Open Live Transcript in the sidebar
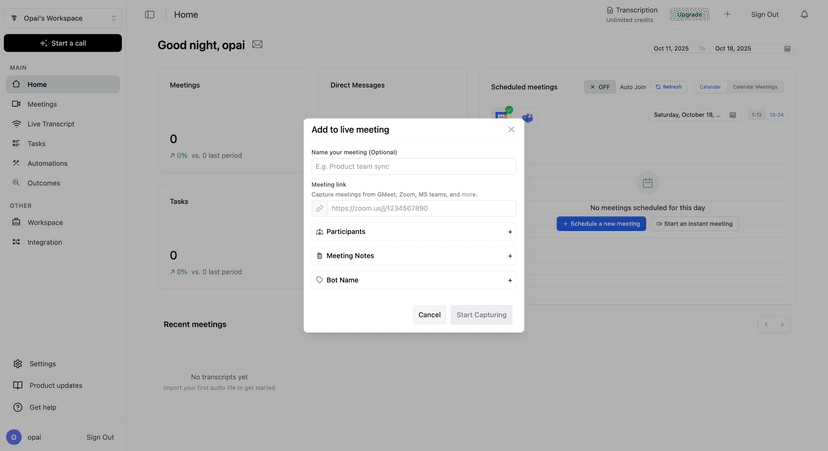Screen dimensions: 828x451 [x=63, y=124]
